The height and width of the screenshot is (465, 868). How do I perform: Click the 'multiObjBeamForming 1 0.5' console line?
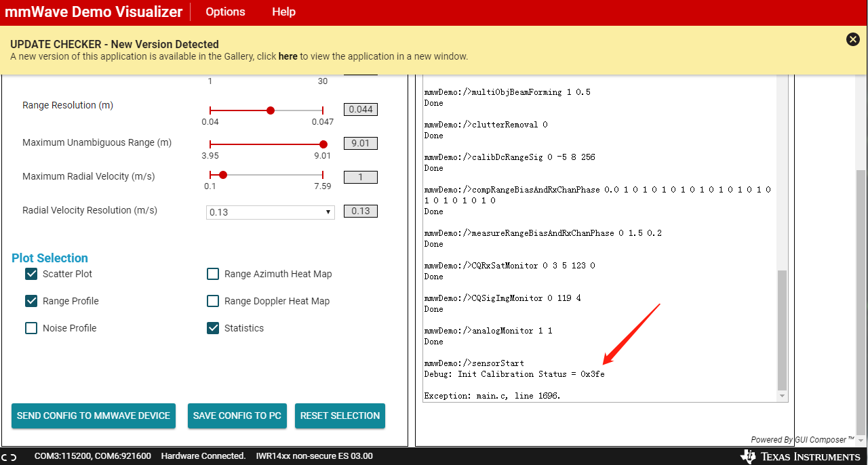point(507,92)
